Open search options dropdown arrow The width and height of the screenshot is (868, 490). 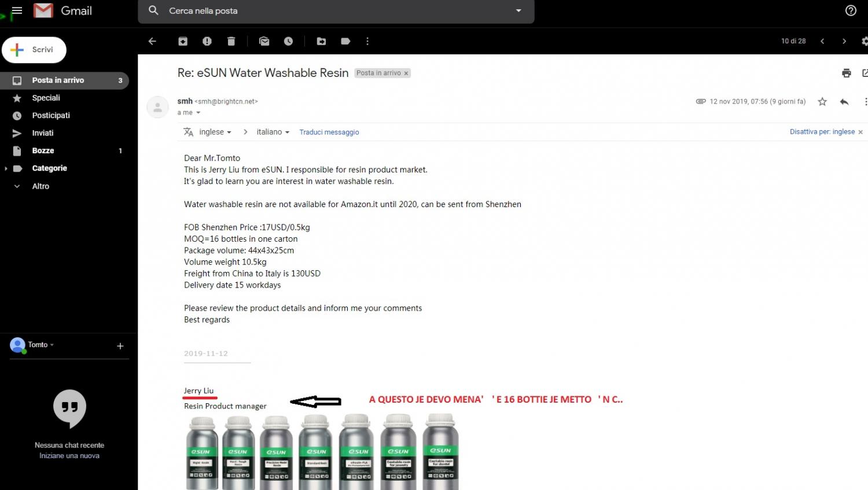tap(518, 10)
